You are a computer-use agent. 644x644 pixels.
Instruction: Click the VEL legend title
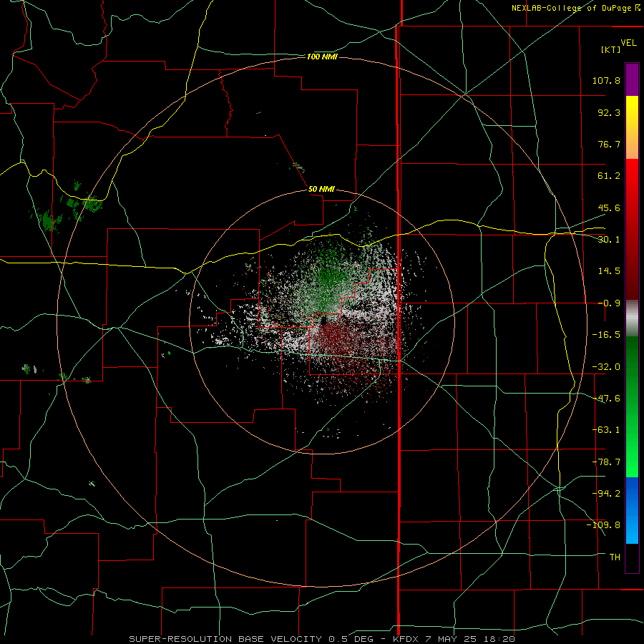pyautogui.click(x=628, y=43)
